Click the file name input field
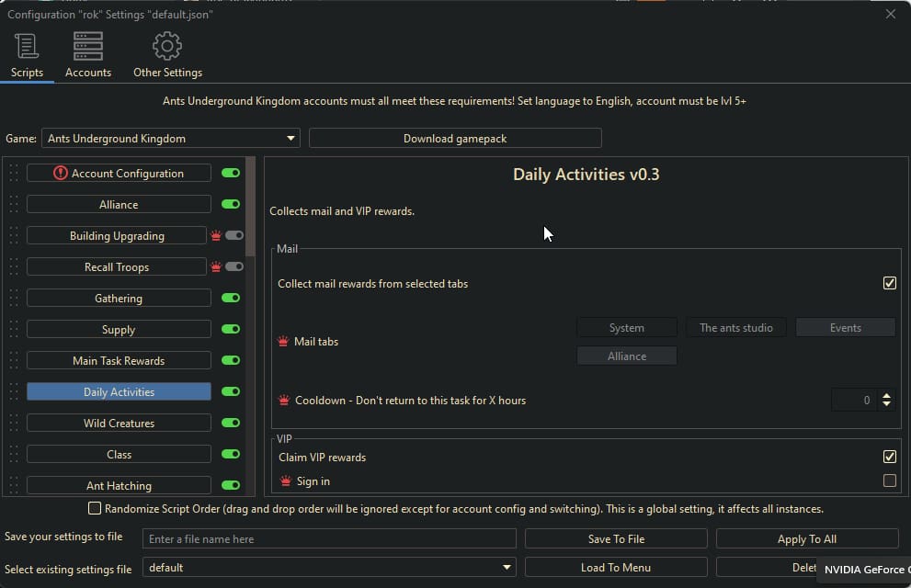The width and height of the screenshot is (911, 588). (x=329, y=539)
